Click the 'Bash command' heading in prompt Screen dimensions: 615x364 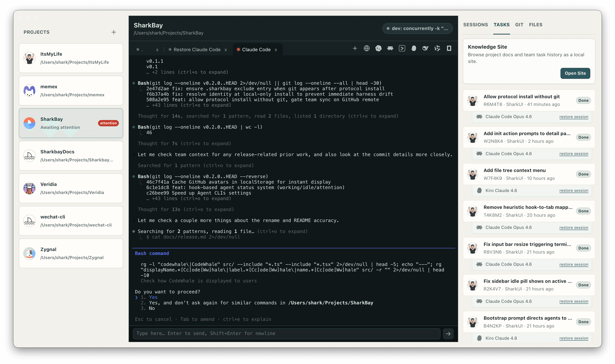point(152,253)
